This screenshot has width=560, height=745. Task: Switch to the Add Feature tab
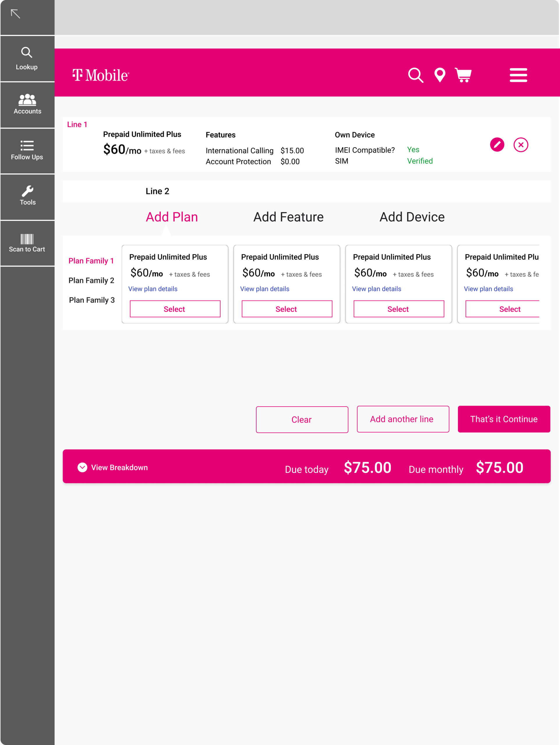tap(288, 217)
